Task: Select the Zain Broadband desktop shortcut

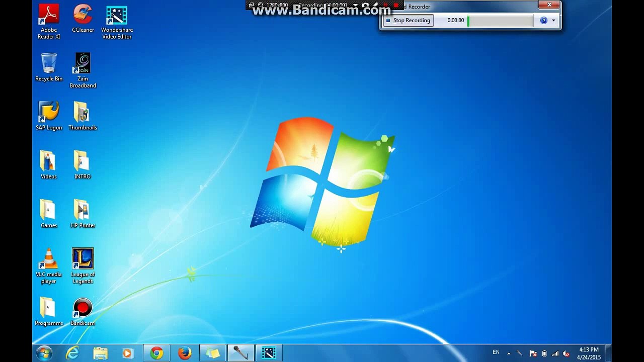Action: 83,71
